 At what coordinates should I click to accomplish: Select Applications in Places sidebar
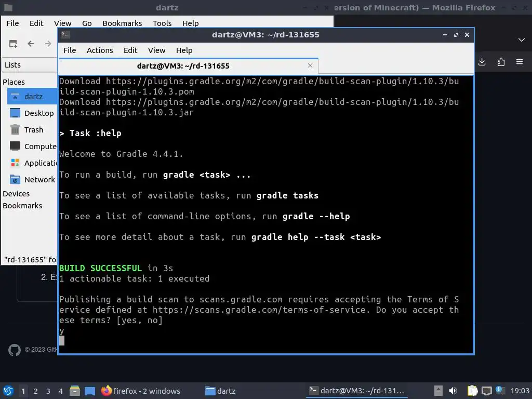click(x=32, y=163)
